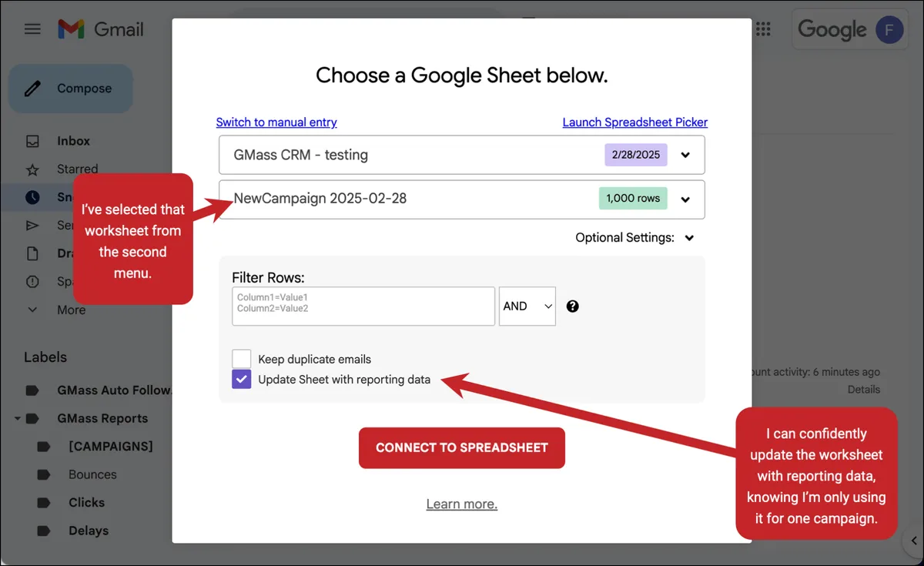The width and height of the screenshot is (924, 566).
Task: Click the GMass Reports label tag icon
Action: (32, 419)
